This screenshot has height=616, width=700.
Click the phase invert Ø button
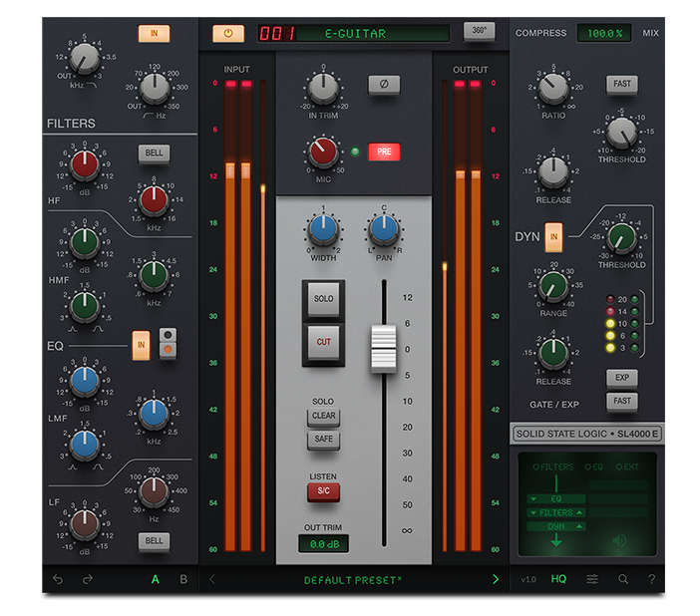click(384, 84)
